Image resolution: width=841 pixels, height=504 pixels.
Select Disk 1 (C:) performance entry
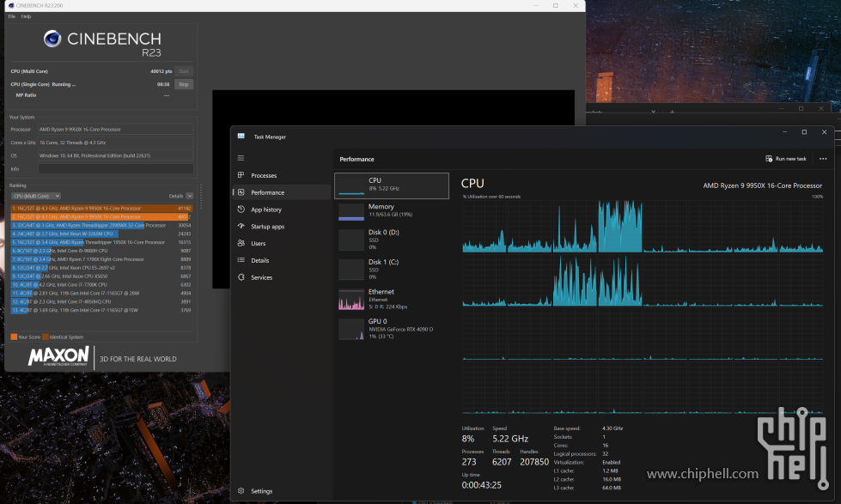(392, 269)
